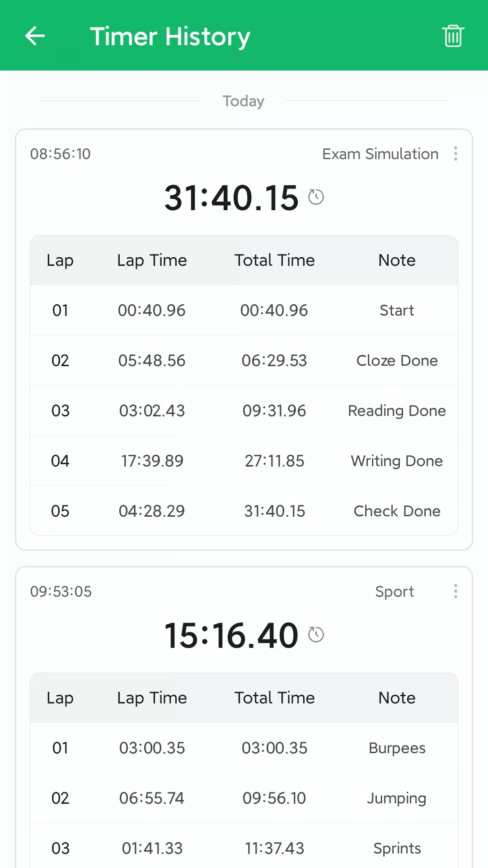Select the Exam Simulation label
Image resolution: width=488 pixels, height=868 pixels.
[x=380, y=154]
